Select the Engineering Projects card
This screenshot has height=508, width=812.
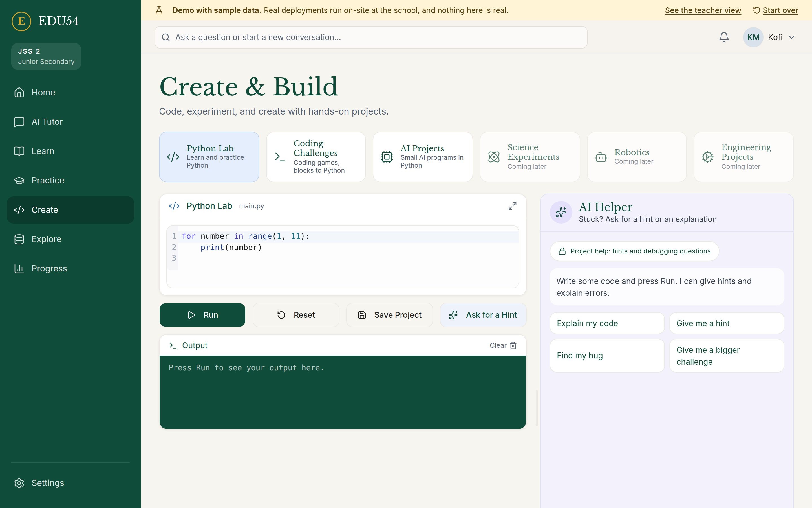[743, 157]
